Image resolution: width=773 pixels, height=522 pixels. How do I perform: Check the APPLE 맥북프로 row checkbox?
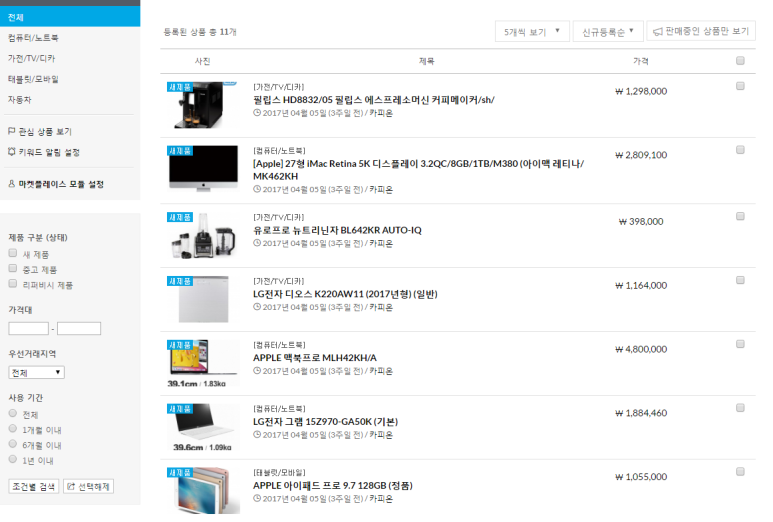point(740,344)
